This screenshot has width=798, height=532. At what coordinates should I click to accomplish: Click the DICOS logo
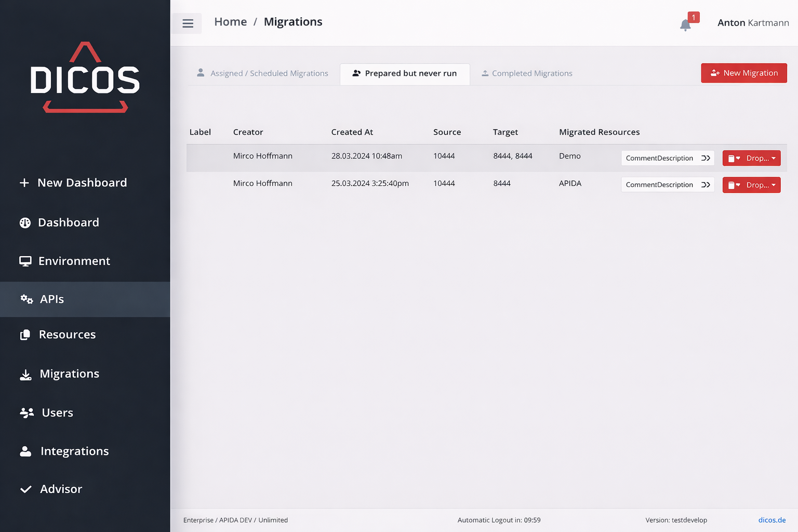coord(85,78)
